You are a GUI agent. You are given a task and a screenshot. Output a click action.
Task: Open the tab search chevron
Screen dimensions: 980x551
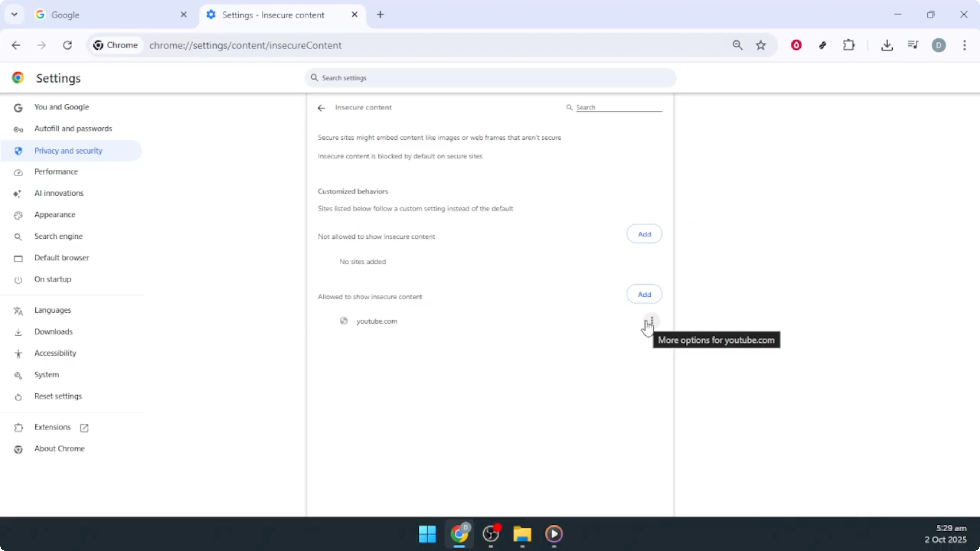(x=14, y=14)
